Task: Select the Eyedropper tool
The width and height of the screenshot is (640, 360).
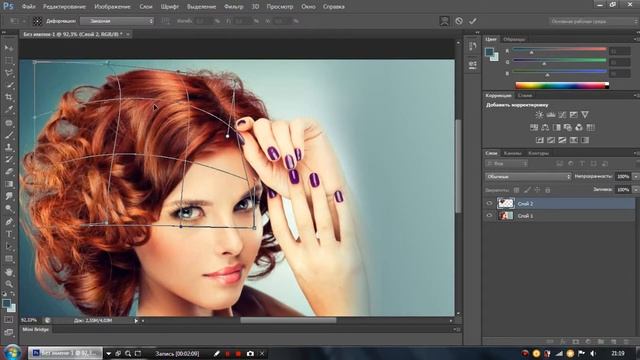Action: [x=9, y=110]
